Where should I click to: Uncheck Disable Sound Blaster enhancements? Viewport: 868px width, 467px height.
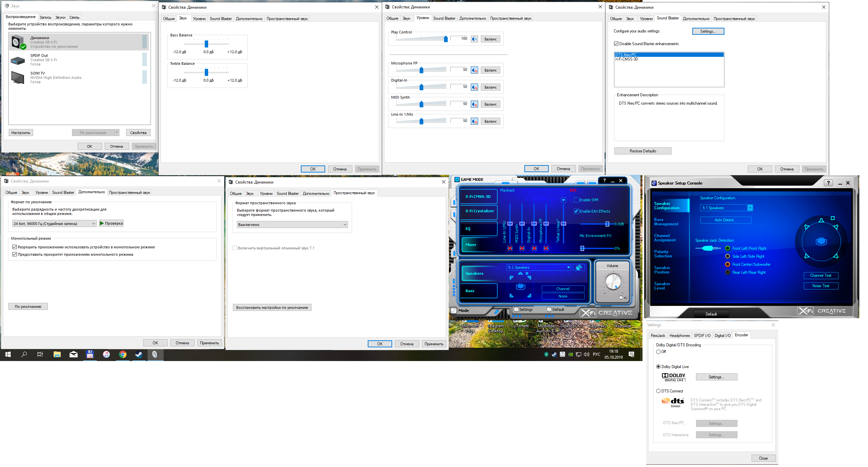pyautogui.click(x=616, y=44)
